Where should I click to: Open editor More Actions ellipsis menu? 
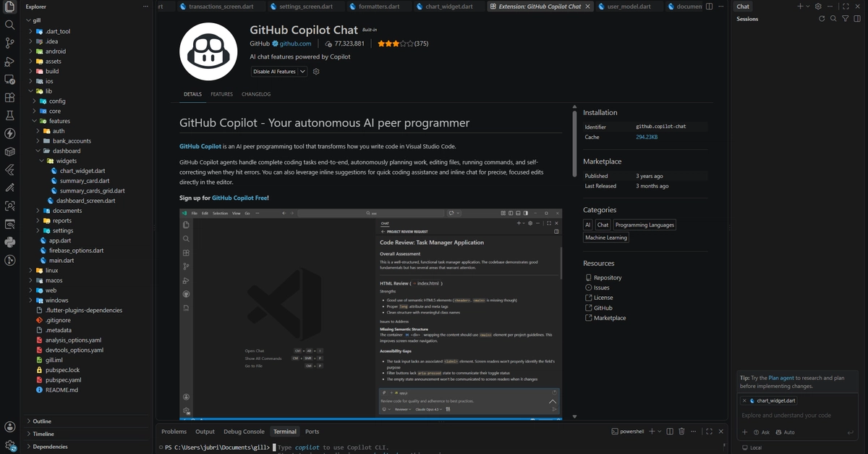pos(723,7)
